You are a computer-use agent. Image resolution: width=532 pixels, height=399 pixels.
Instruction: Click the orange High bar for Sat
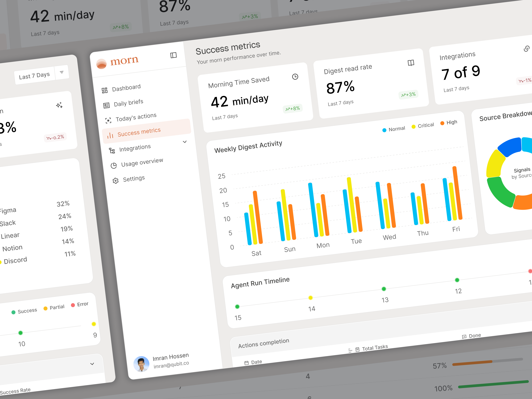pyautogui.click(x=258, y=217)
